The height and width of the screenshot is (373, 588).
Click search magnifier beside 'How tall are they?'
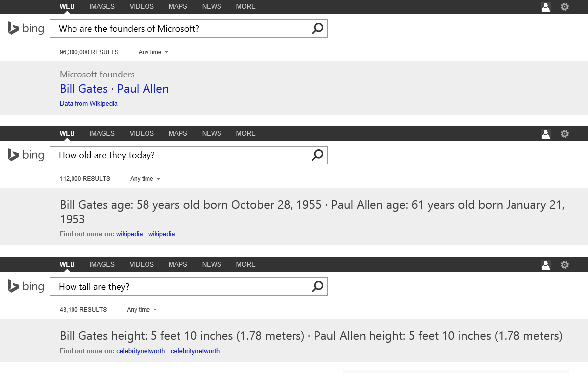point(317,287)
